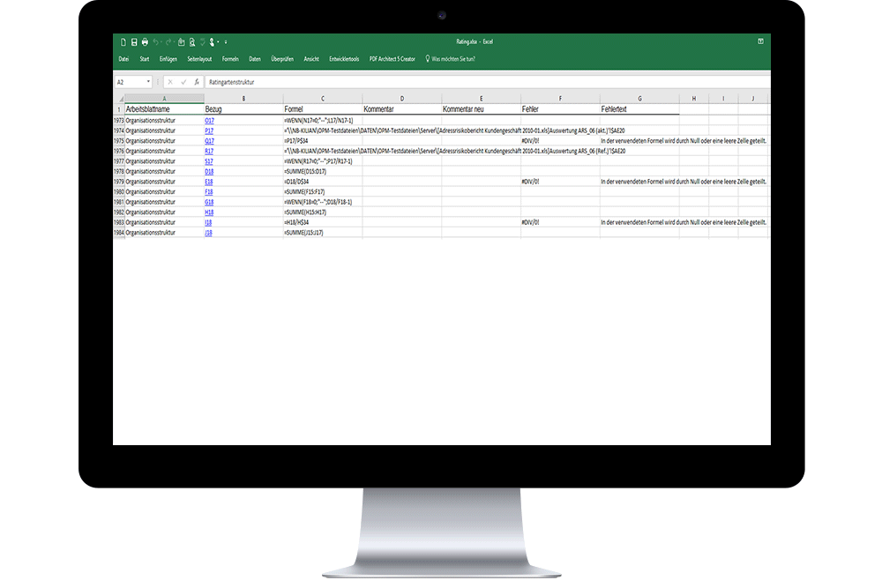Select column C by clicking its header
The height and width of the screenshot is (588, 882).
[x=322, y=97]
